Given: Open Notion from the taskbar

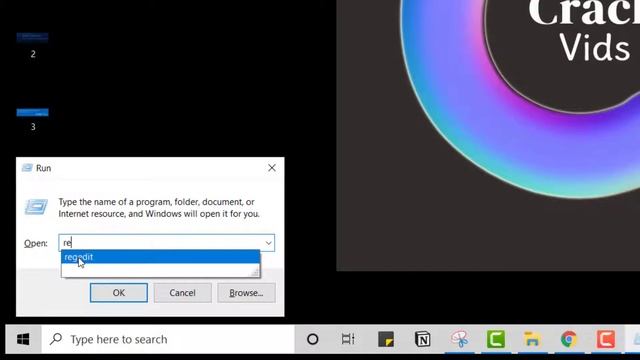Looking at the screenshot, I should 422,339.
